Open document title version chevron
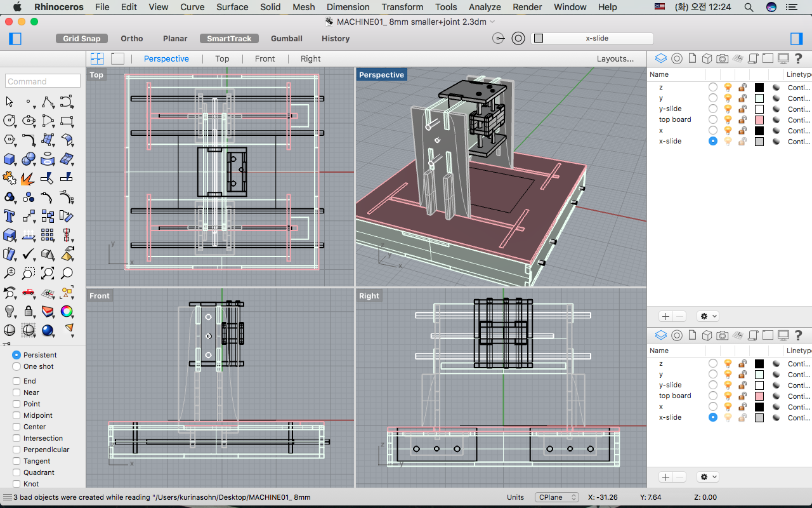812x508 pixels. point(493,22)
